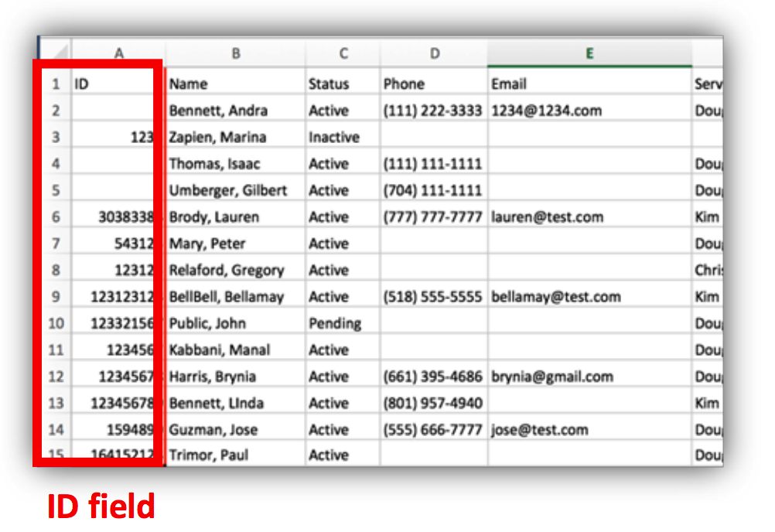Select phone cell (518) 555-5555
This screenshot has width=775, height=532.
pos(435,297)
